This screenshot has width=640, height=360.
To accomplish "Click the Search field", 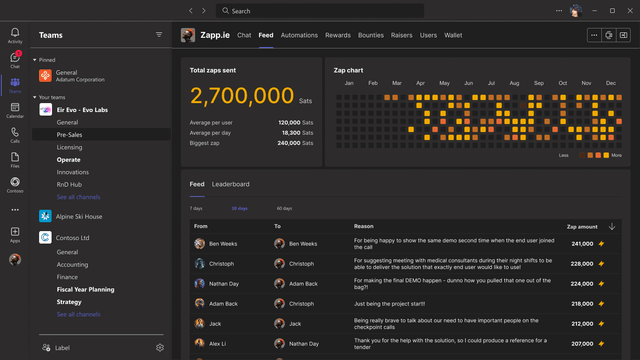I will tap(320, 11).
